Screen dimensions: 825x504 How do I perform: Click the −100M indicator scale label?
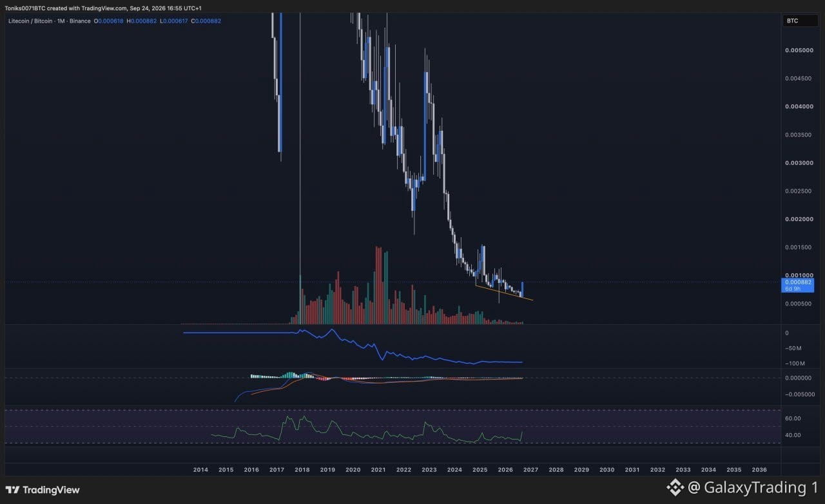coord(793,363)
